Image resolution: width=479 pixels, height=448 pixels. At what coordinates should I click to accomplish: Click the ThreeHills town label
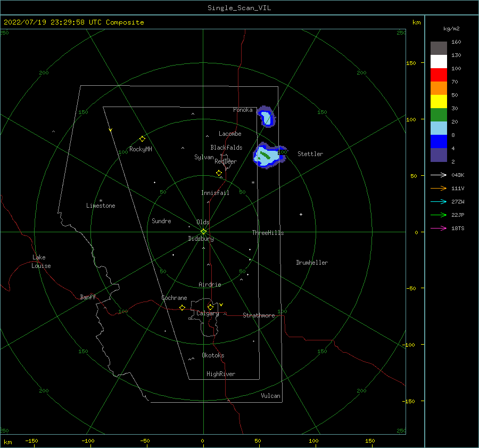(x=268, y=233)
